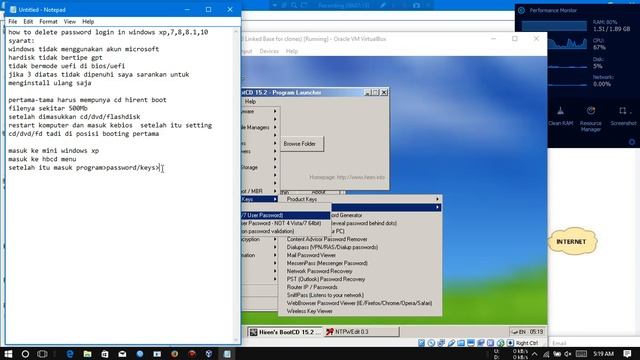Select PST (Outlook) Password Recovery
The width and height of the screenshot is (640, 360).
pyautogui.click(x=326, y=279)
